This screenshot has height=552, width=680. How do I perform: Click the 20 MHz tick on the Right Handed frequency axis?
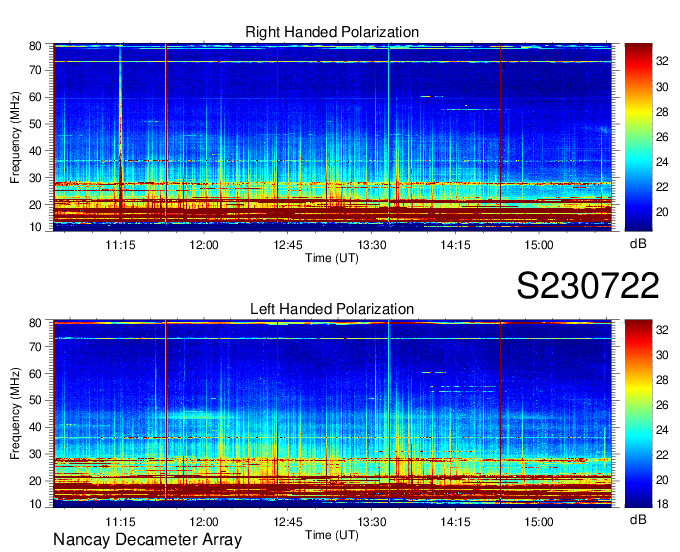(x=35, y=205)
